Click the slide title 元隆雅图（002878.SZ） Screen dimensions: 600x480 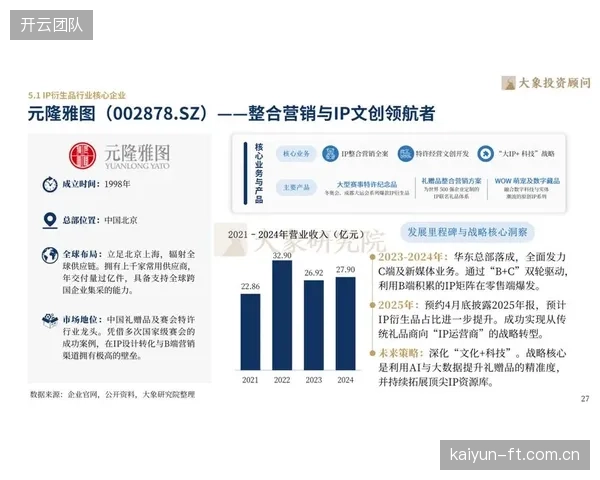[x=119, y=113]
